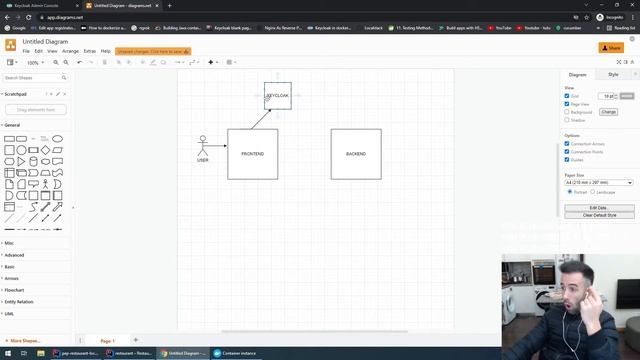640x360 pixels.
Task: Open the Paper Size dropdown
Action: pos(599,182)
